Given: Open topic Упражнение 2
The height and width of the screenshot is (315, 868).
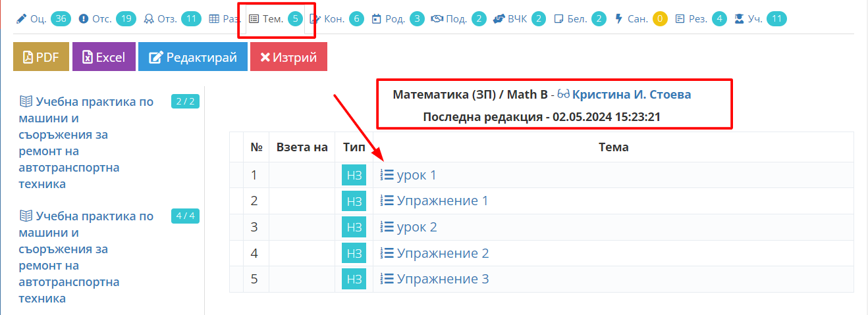Looking at the screenshot, I should (x=443, y=253).
